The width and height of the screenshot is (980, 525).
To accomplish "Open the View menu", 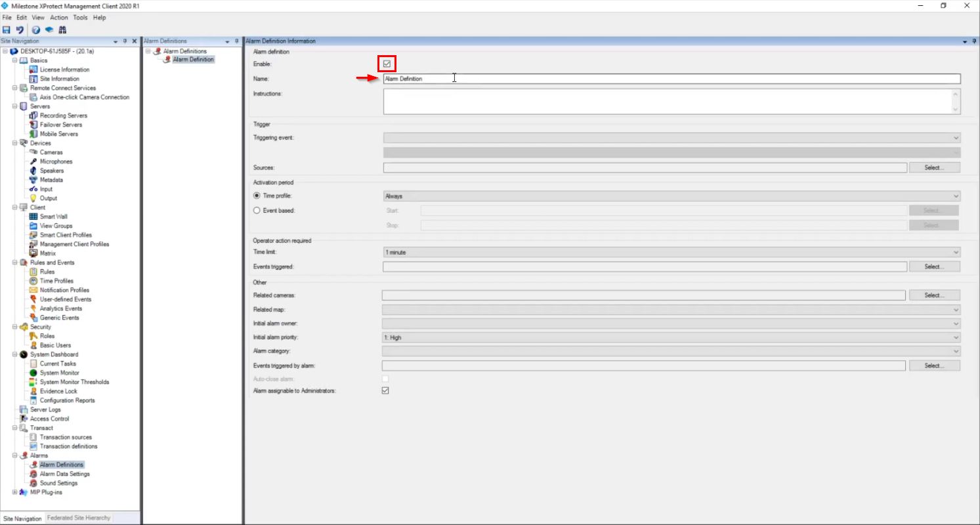I will (x=38, y=18).
